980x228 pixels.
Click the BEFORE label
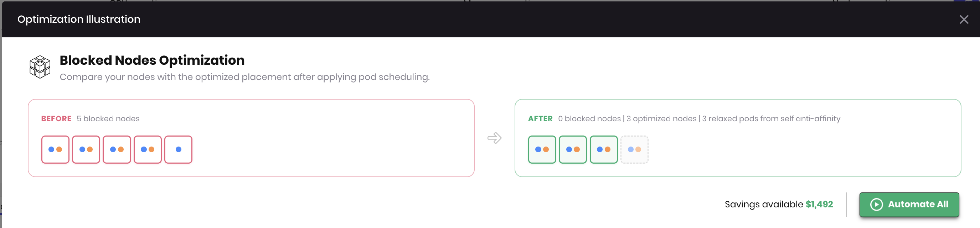coord(56,118)
